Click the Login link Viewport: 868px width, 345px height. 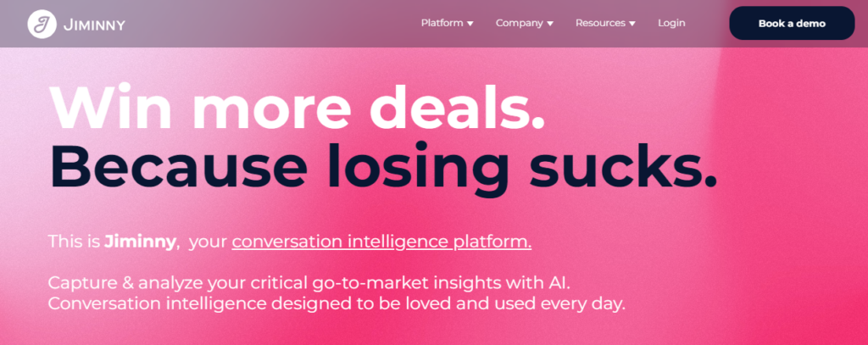[671, 23]
